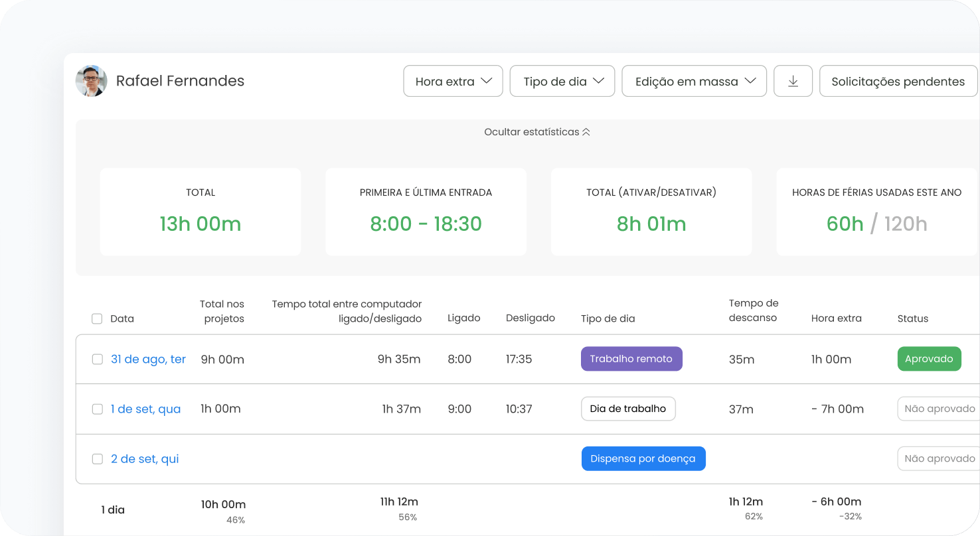Viewport: 980px width, 536px height.
Task: Click the download icon button
Action: click(x=793, y=81)
